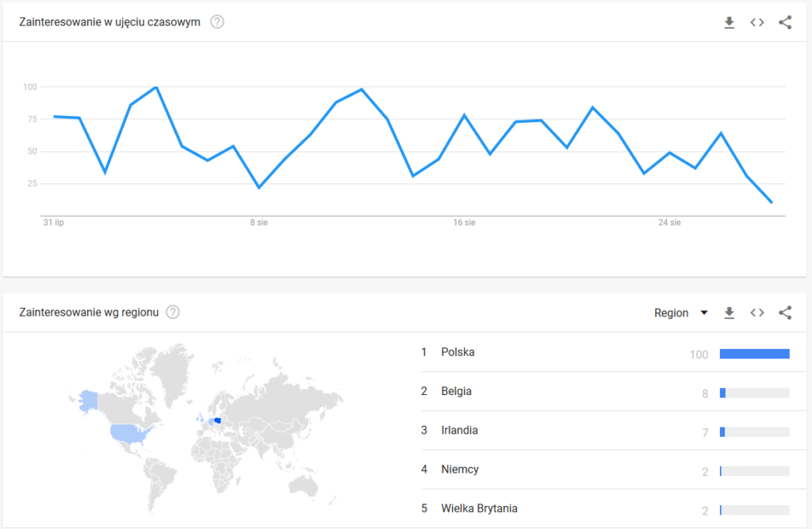Viewport: 812px width, 529px height.
Task: Click the 16 sie marker on timeline
Action: (x=465, y=223)
